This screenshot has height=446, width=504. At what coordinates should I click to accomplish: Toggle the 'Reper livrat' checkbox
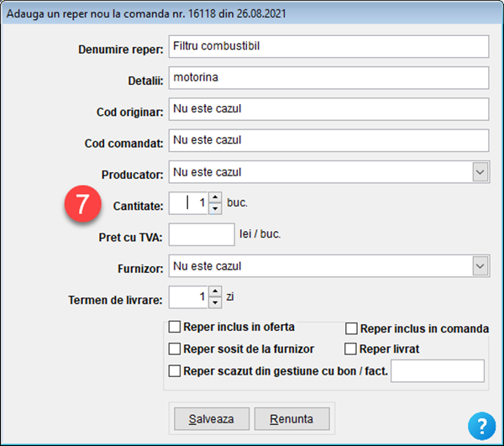pos(350,349)
